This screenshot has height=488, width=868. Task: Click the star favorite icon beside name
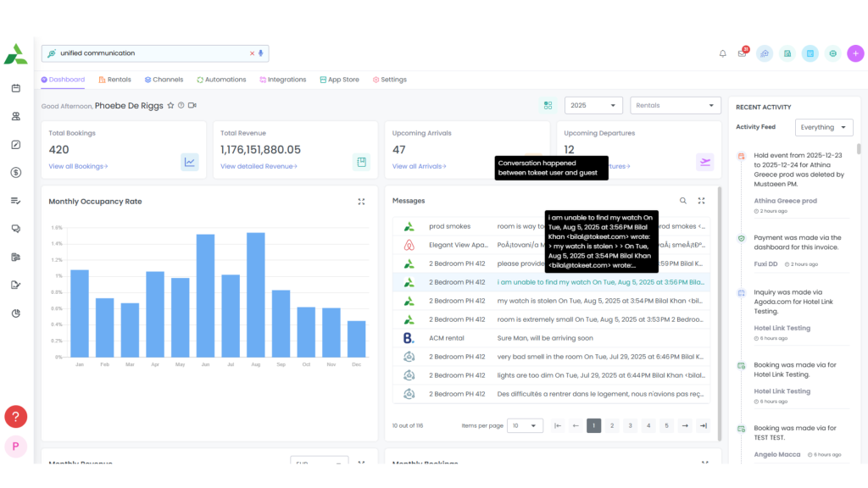170,105
